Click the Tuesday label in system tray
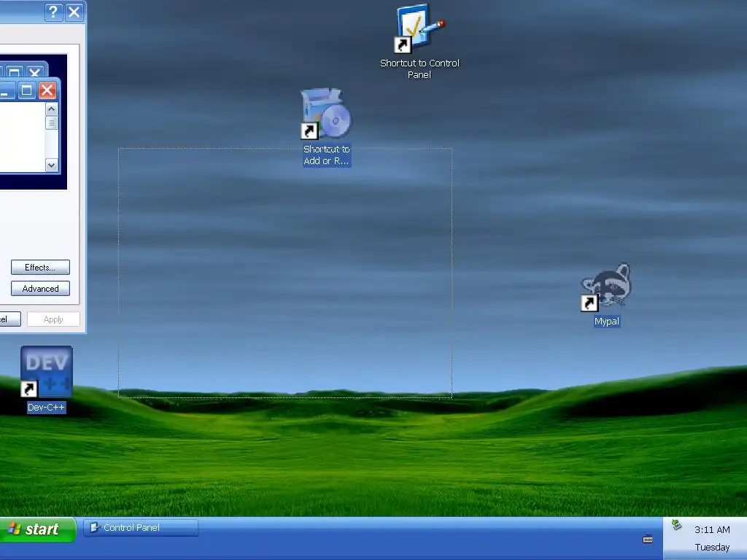 (x=712, y=547)
